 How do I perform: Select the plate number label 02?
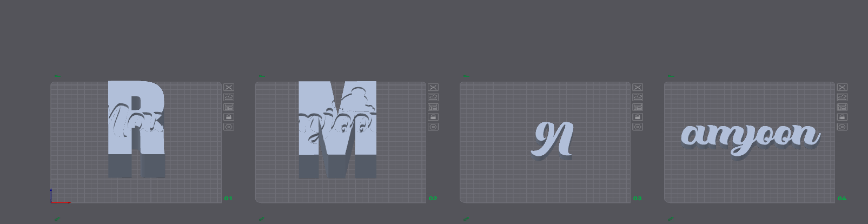point(433,199)
